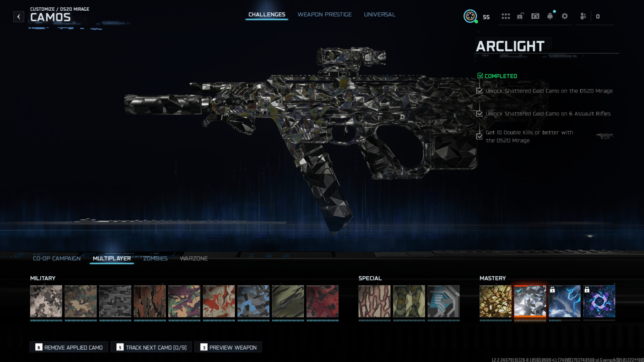The width and height of the screenshot is (644, 362).
Task: Click the 'Unlock Shattered Gold Camo on the DS20 Mirage' text
Action: coord(549,91)
